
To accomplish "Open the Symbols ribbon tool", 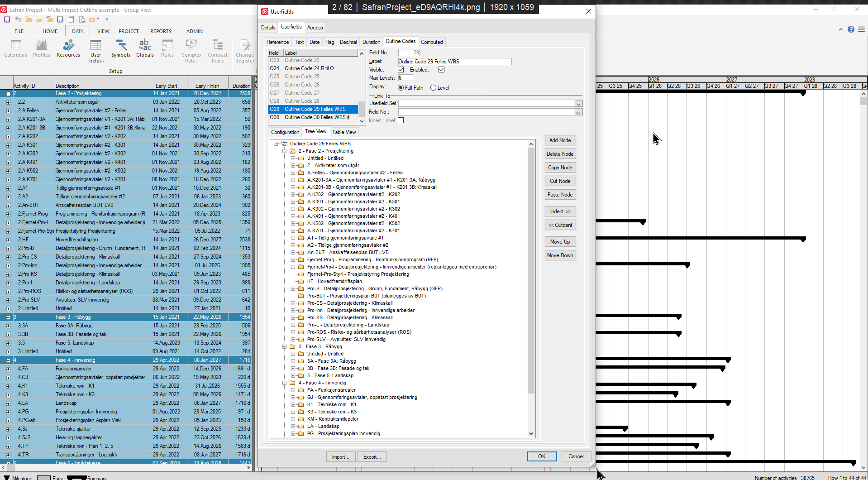I will pos(121,48).
